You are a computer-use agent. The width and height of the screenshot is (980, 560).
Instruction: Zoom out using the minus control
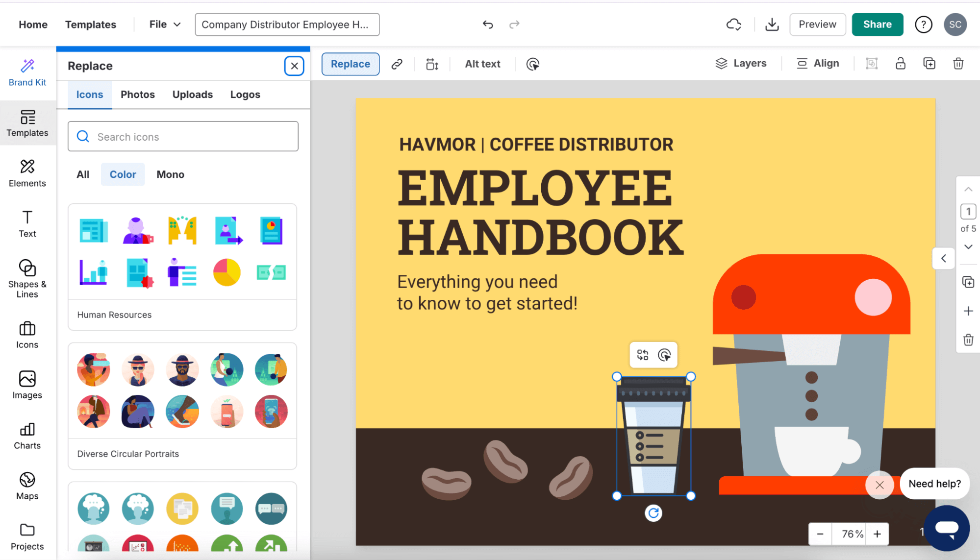pos(820,534)
